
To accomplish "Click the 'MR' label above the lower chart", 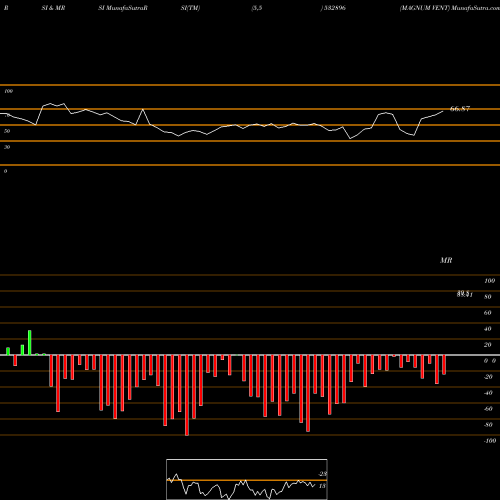I will click(x=446, y=260).
